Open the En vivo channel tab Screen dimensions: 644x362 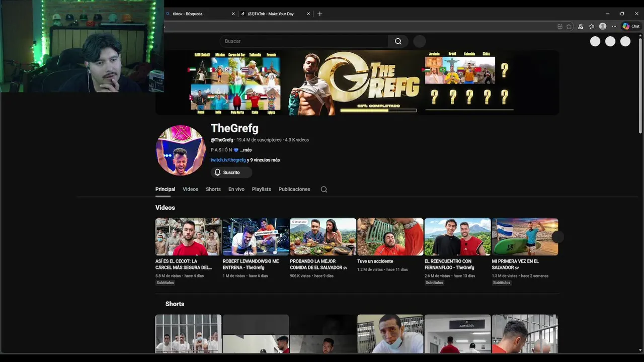click(x=236, y=189)
